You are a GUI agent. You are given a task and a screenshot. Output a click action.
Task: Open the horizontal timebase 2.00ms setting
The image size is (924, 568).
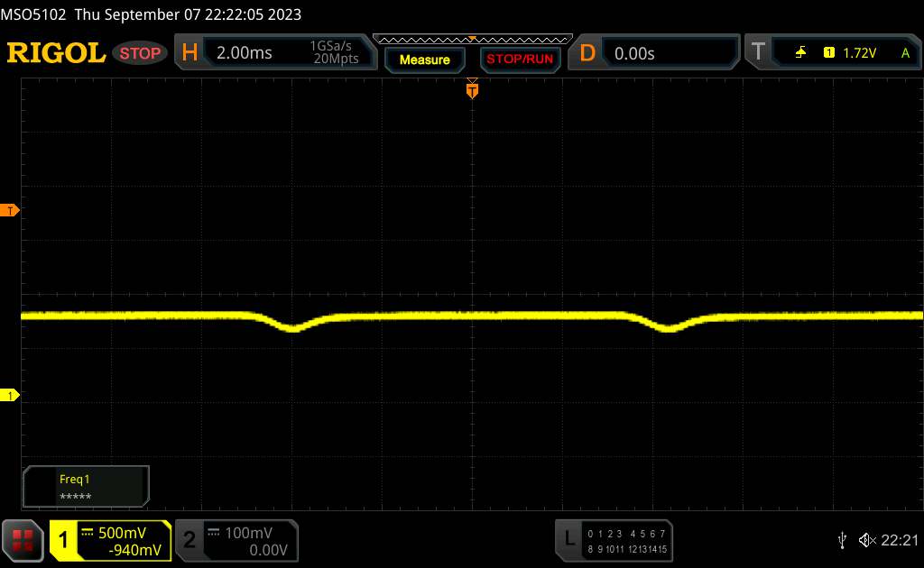click(244, 53)
